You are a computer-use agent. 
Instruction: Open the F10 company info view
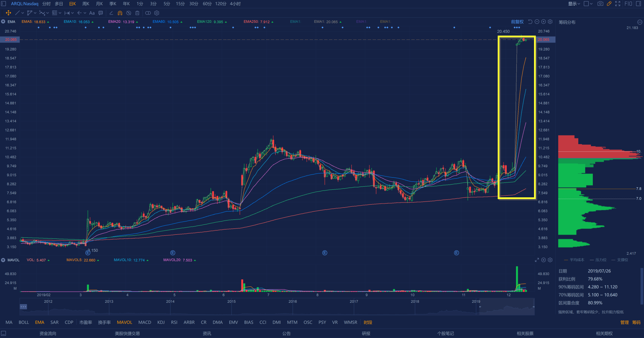[x=628, y=3]
